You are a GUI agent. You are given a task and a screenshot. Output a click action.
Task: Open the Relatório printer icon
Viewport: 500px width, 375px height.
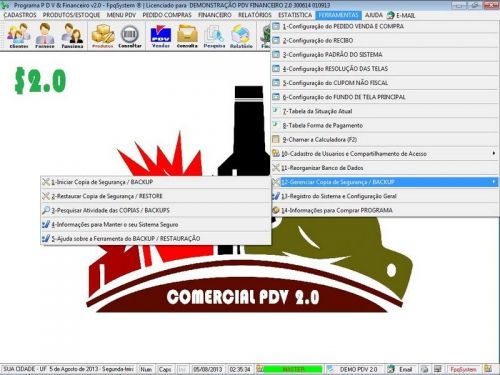[241, 36]
